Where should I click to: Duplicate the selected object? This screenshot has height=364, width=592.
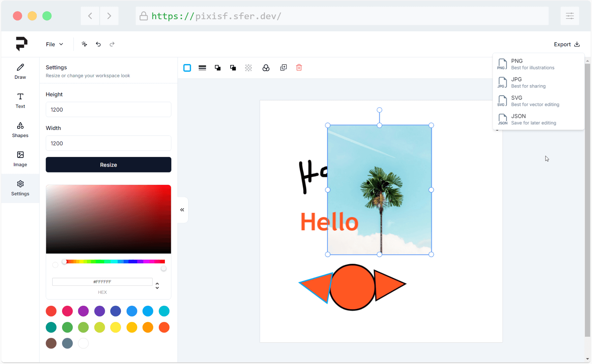point(284,68)
